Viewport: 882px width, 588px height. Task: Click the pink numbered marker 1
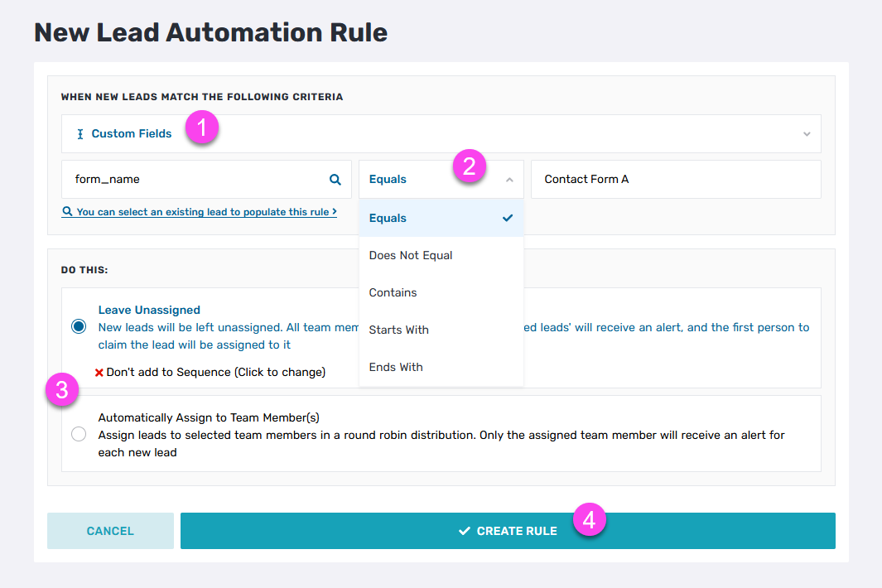pyautogui.click(x=202, y=129)
